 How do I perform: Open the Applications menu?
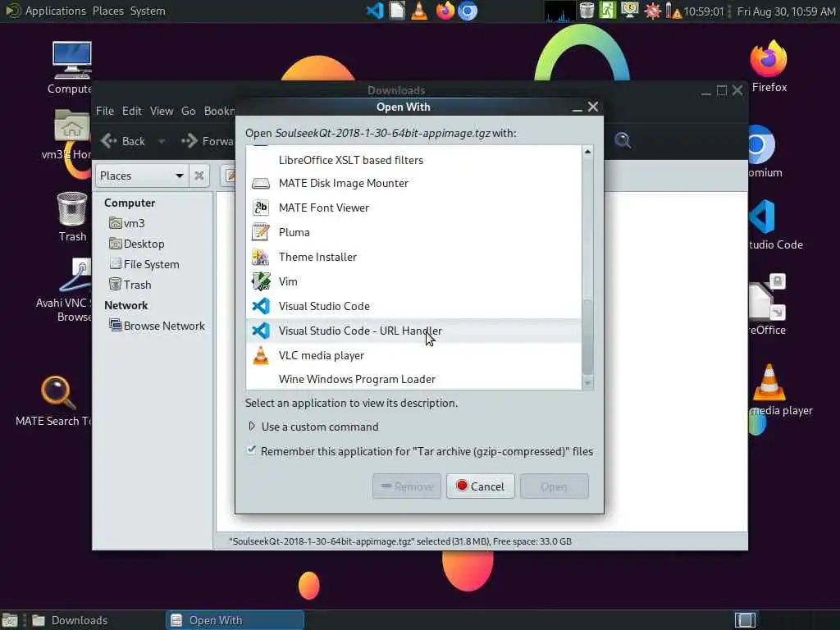[47, 11]
